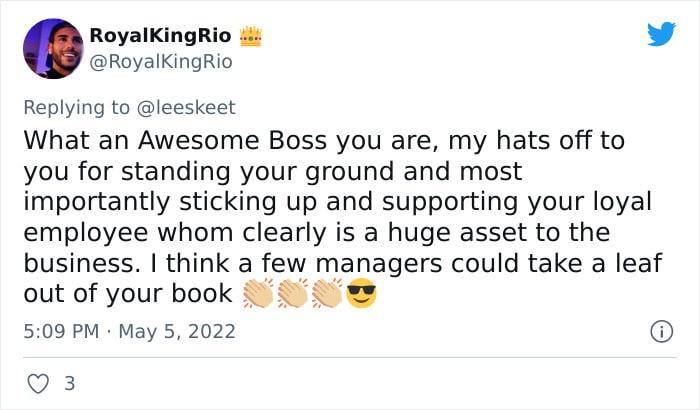This screenshot has width=700, height=410.
Task: Click the middle clapping hands emoji
Action: coord(292,293)
